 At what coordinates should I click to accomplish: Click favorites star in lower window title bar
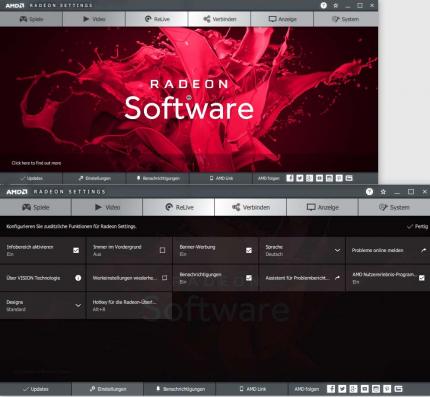(383, 192)
